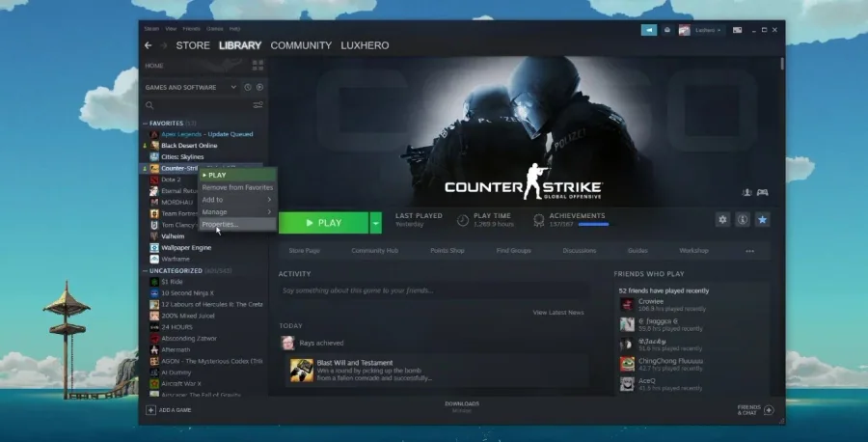Switch to Big Picture mode icon
Viewport: 868px width, 442px height.
click(738, 30)
